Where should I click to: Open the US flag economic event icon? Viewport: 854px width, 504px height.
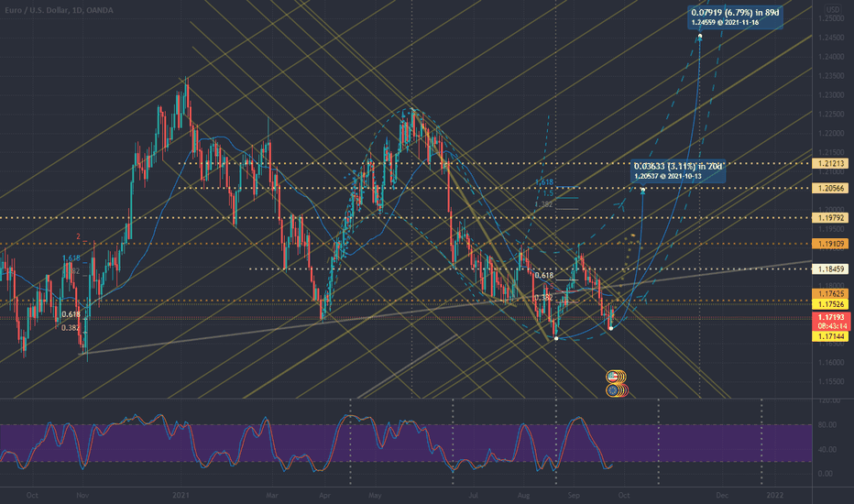(613, 376)
